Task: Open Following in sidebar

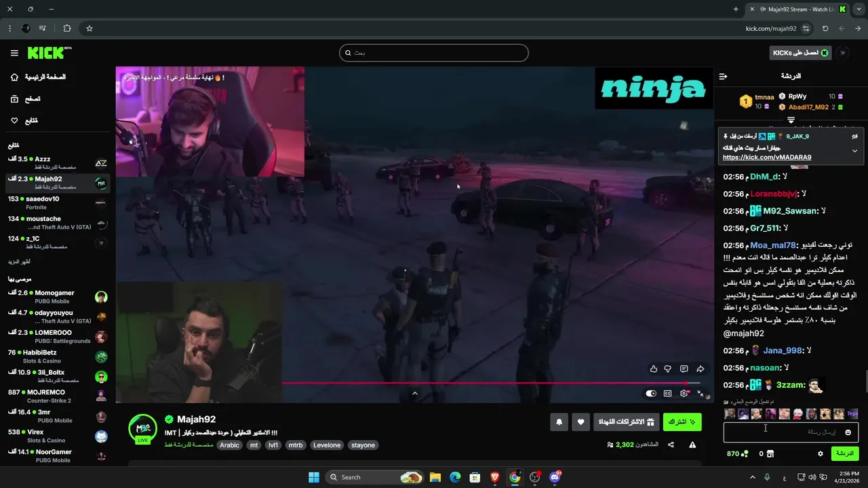Action: pyautogui.click(x=24, y=121)
